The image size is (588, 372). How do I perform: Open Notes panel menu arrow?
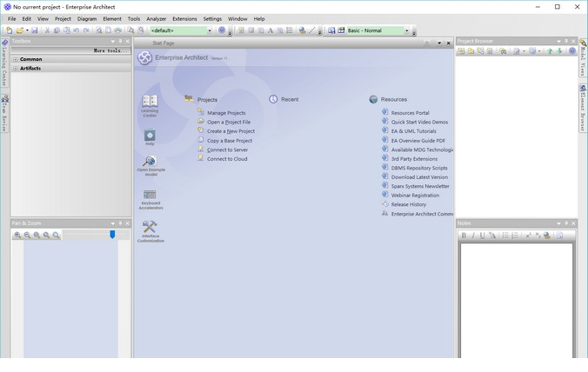pyautogui.click(x=558, y=223)
